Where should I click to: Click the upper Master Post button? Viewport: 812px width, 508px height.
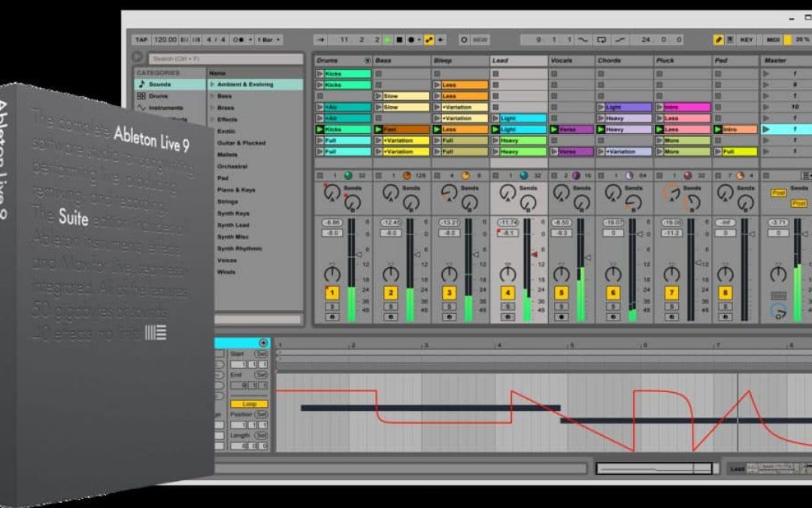click(778, 193)
